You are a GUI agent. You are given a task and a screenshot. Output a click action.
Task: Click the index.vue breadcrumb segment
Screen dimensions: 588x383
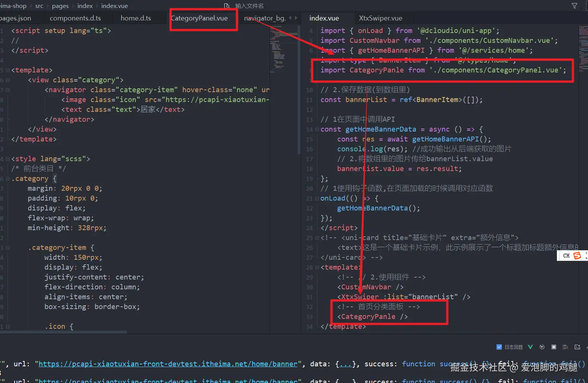[114, 6]
